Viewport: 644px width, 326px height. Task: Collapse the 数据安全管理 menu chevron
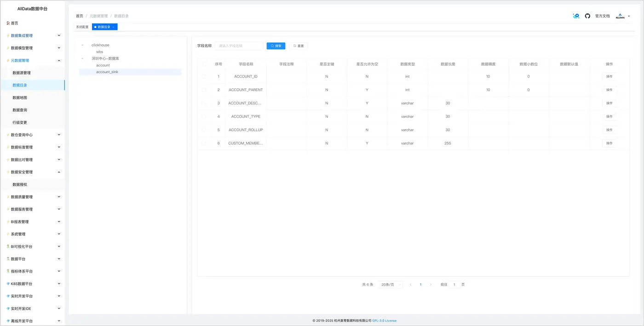tap(59, 172)
